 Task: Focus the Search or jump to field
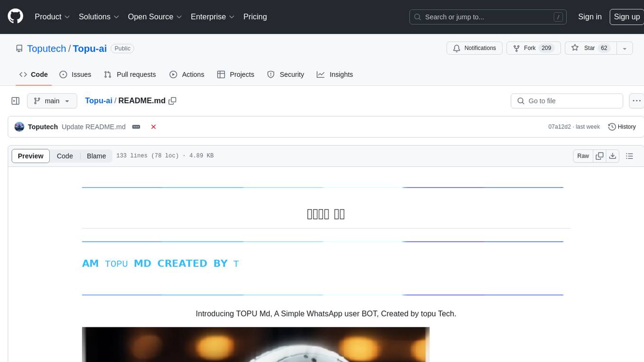[x=489, y=17]
